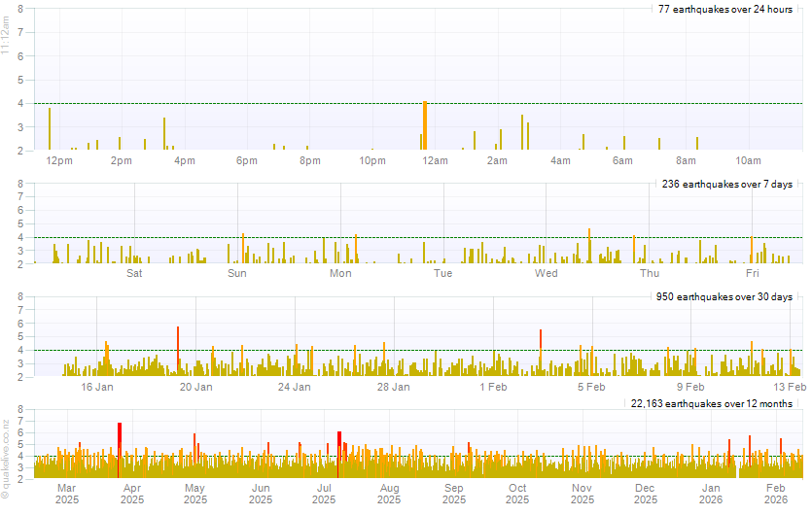Click the red bar near 19 Jan
Screen dimensions: 812x515
[x=178, y=350]
